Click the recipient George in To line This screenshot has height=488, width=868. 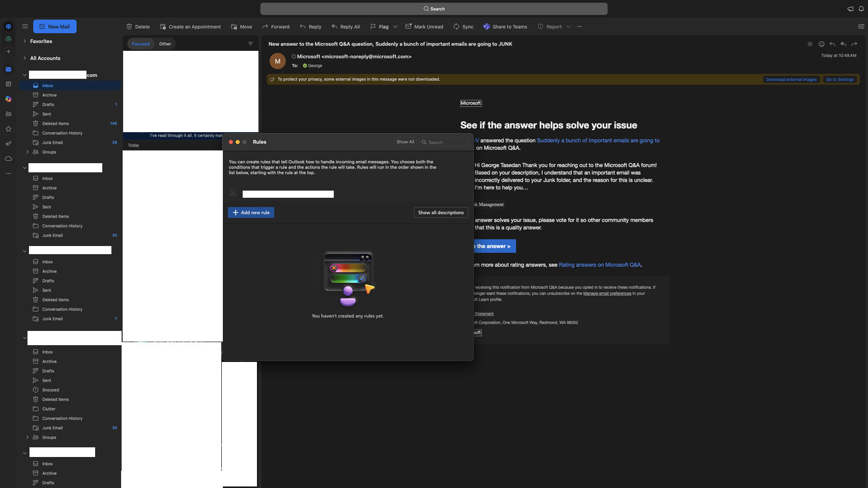pos(312,66)
